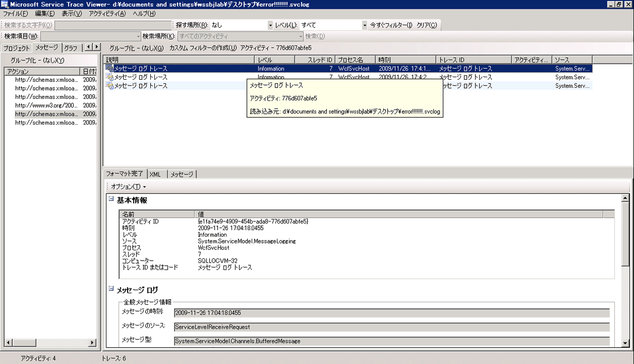Open the 表示(V) menu

click(x=72, y=14)
